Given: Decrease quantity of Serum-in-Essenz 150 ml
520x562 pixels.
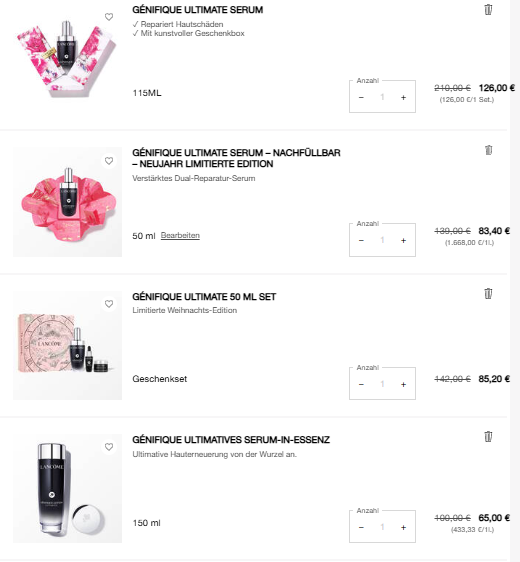Looking at the screenshot, I should [x=361, y=528].
